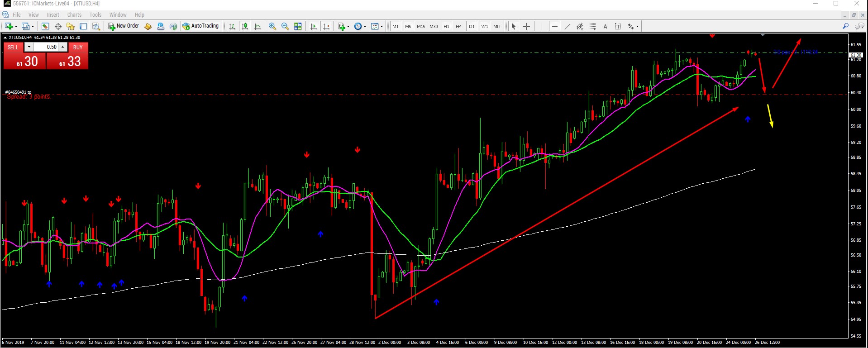Click the New Order button
868x348 pixels.
pyautogui.click(x=124, y=26)
